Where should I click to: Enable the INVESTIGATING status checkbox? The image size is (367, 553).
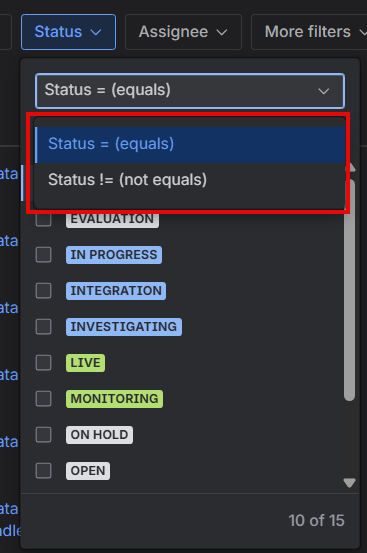(x=44, y=327)
